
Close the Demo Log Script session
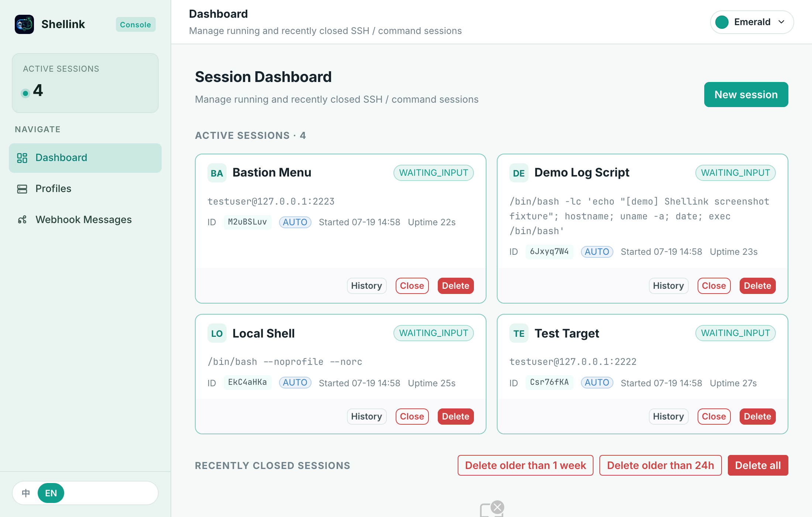714,286
